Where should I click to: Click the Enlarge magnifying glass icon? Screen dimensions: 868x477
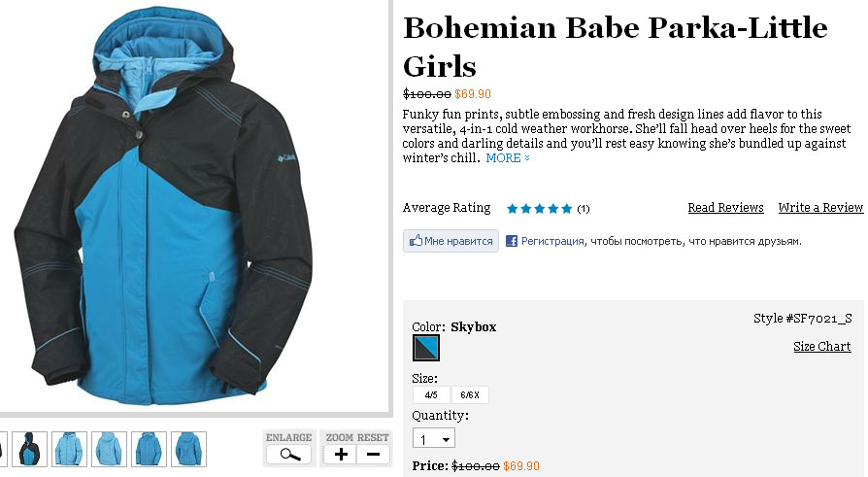point(289,454)
